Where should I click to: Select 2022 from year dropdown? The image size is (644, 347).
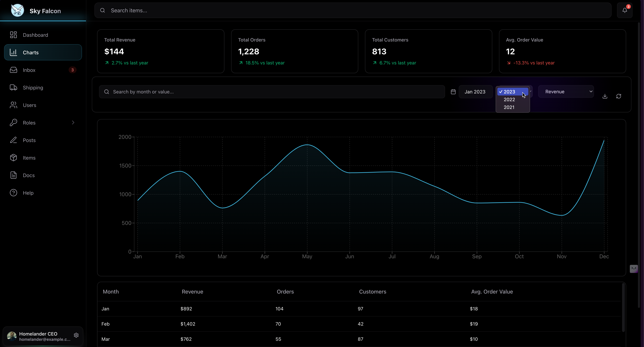click(513, 100)
